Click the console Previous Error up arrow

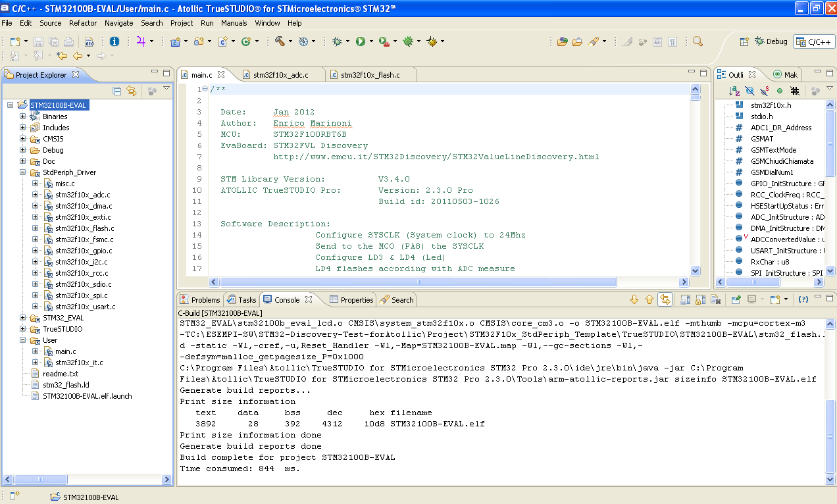tap(649, 299)
